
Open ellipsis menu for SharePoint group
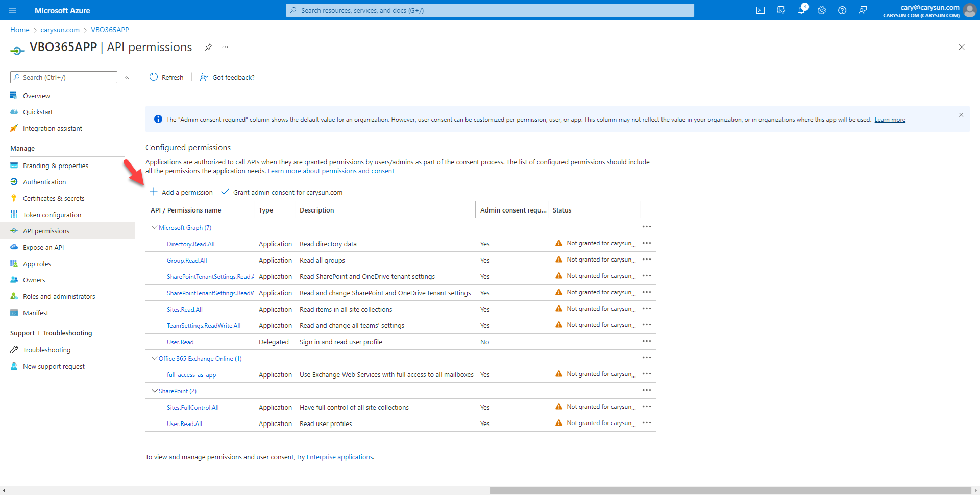coord(647,390)
